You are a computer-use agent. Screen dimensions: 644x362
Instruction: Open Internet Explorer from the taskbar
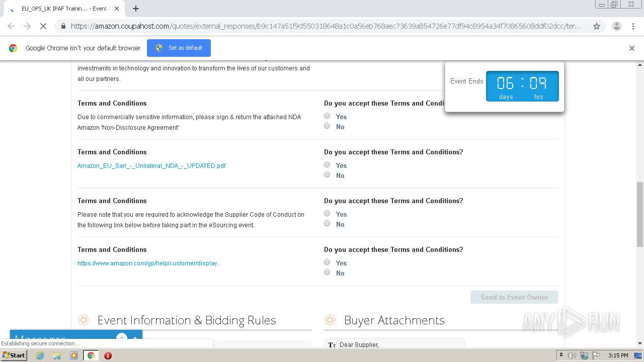pos(40,355)
